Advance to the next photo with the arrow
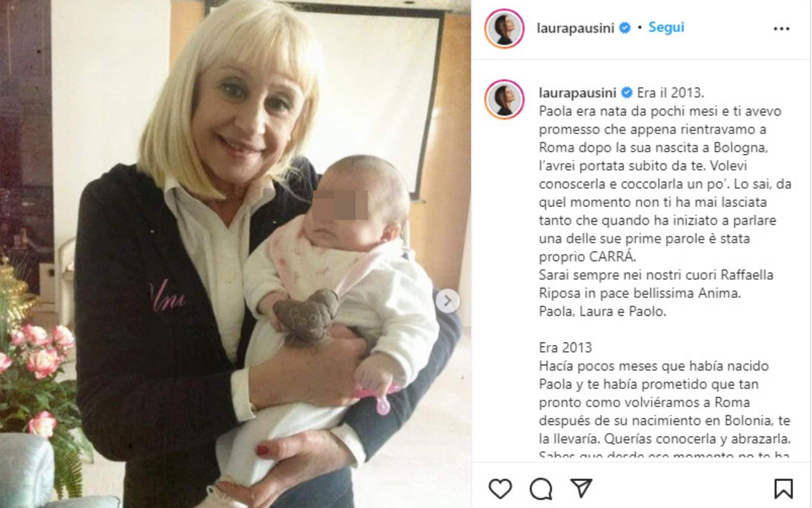The height and width of the screenshot is (508, 812). click(x=447, y=300)
